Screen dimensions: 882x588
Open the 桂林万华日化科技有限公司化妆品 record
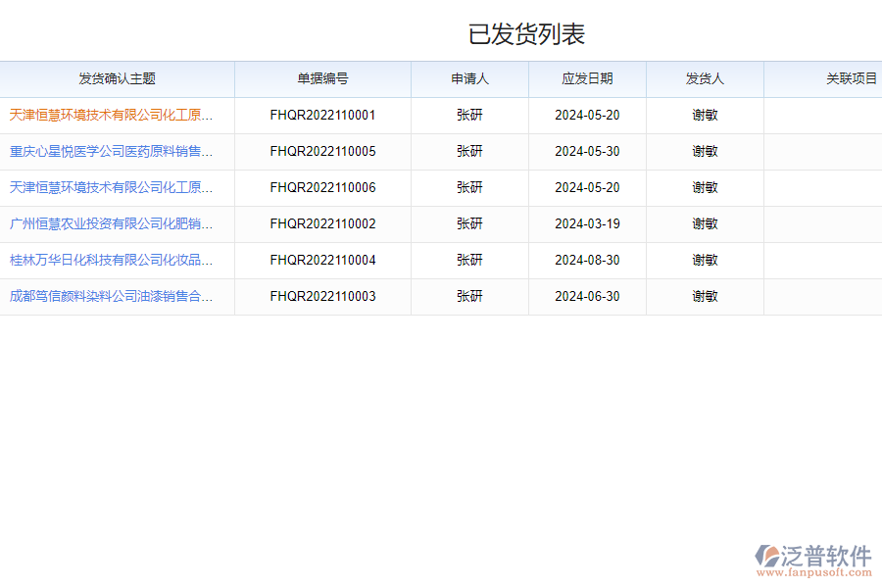(x=111, y=260)
